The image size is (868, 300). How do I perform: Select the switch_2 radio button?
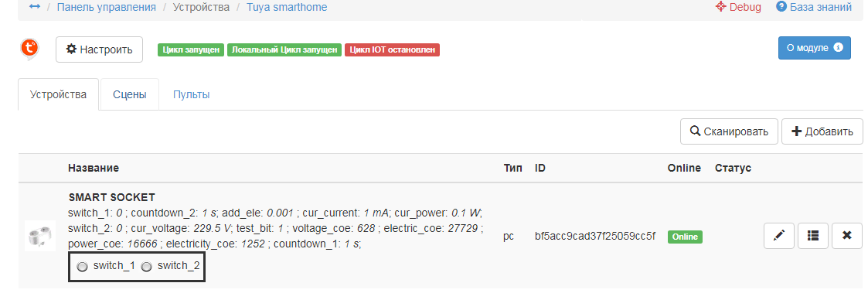(x=147, y=267)
